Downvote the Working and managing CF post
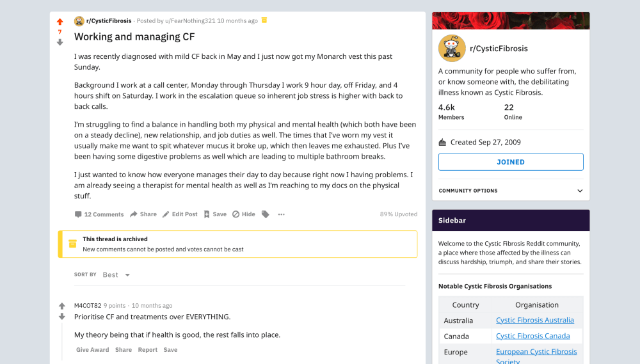Image resolution: width=640 pixels, height=364 pixels. tap(60, 42)
